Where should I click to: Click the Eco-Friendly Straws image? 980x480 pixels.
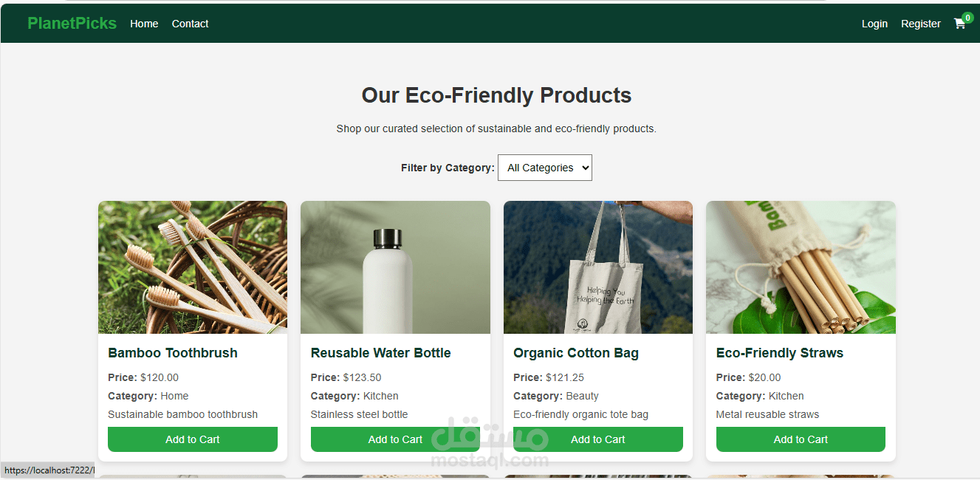coord(801,267)
